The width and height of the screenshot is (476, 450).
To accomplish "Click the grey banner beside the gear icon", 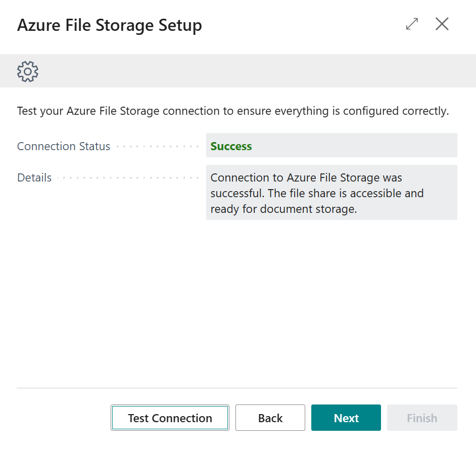I will [x=253, y=71].
